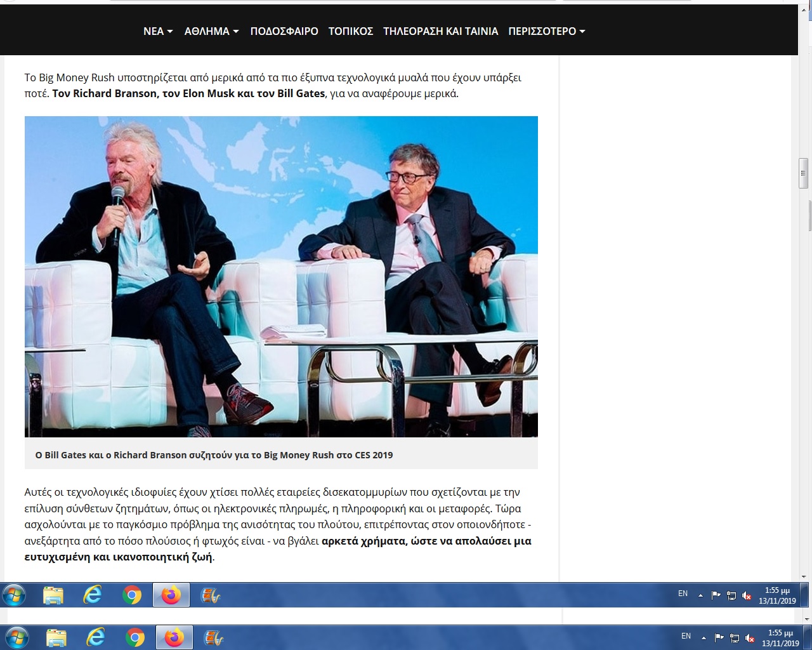Image resolution: width=812 pixels, height=650 pixels.
Task: Click muted speaker in the upper duplicate taskbar
Action: 747,595
